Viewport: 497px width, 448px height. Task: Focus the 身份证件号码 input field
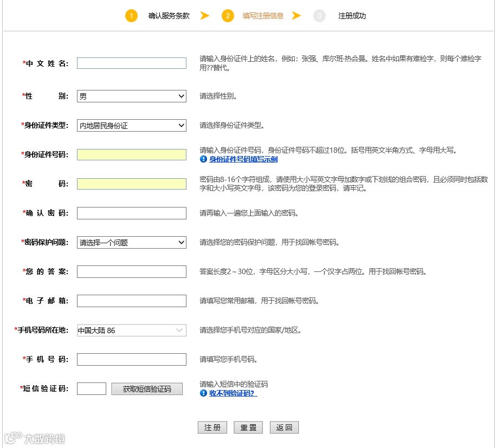[132, 154]
